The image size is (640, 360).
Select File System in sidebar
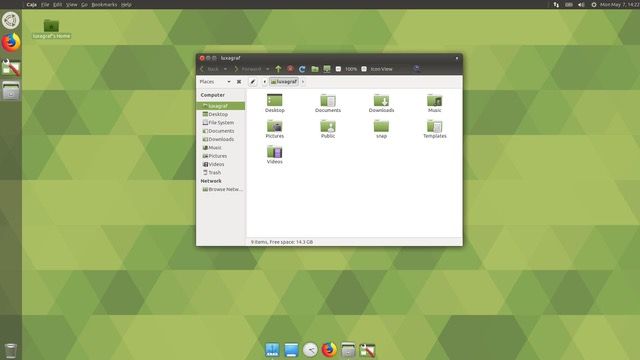coord(221,122)
